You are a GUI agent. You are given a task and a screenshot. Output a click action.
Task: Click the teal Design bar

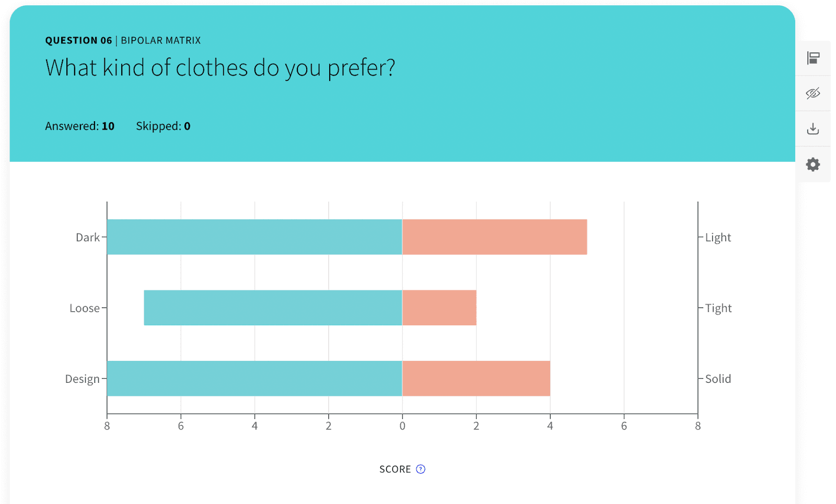254,378
